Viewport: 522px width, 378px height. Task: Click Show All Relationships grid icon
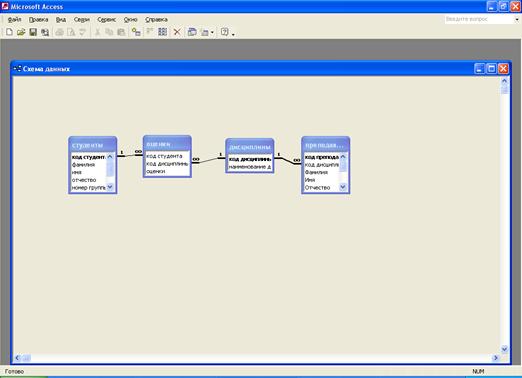click(163, 32)
